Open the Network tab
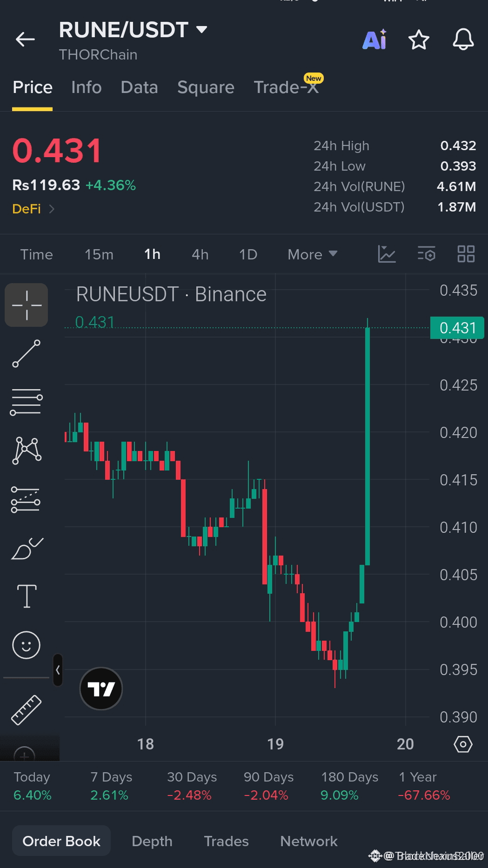Viewport: 488px width, 868px height. 309,841
